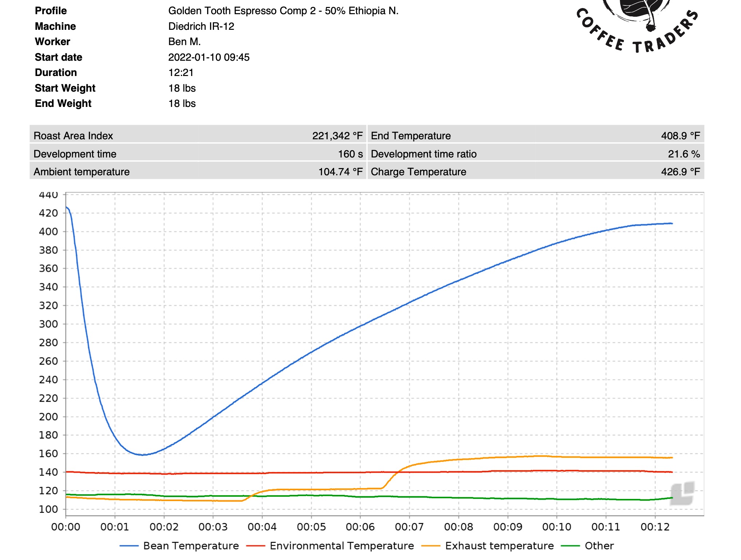Click the 400 temperature axis label

coord(48,232)
